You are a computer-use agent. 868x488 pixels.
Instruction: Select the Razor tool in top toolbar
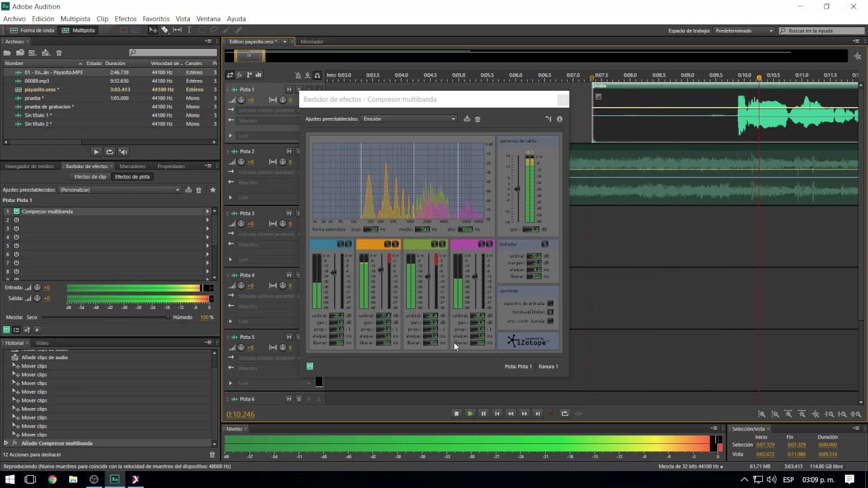tap(165, 30)
